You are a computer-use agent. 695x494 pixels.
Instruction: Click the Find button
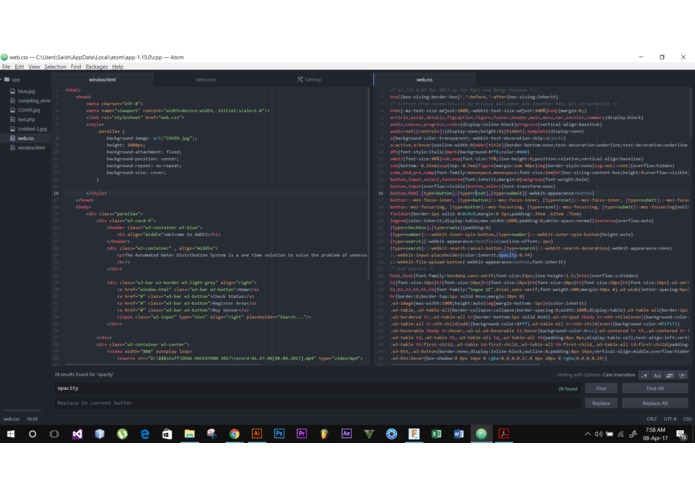[x=601, y=389]
